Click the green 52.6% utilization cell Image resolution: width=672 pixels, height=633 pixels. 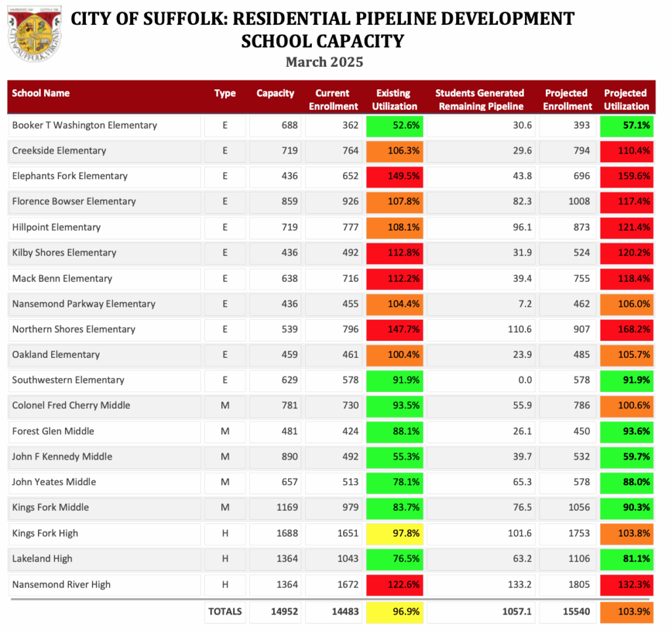(394, 125)
